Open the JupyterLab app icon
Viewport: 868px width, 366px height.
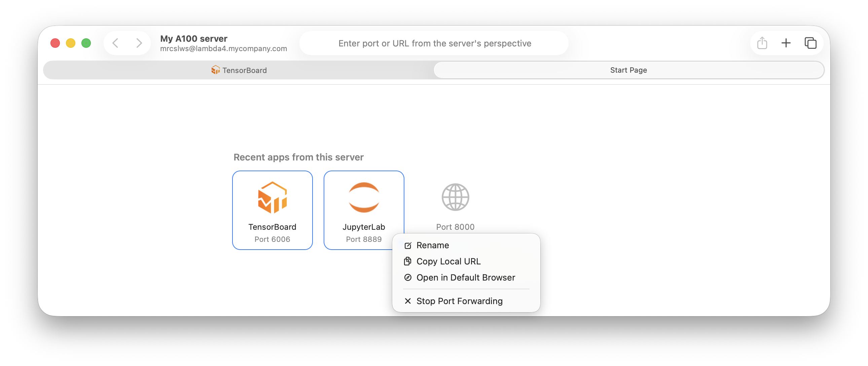coord(364,197)
